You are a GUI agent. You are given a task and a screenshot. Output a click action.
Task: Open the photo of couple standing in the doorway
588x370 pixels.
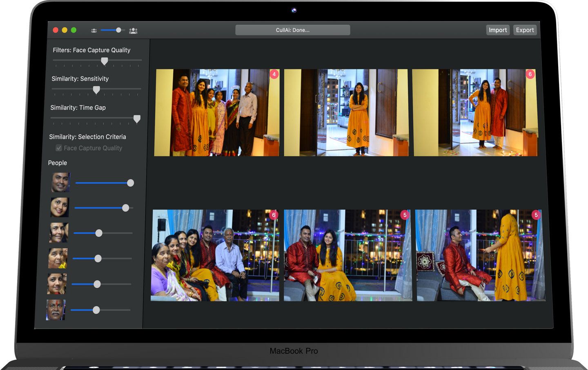(x=475, y=113)
